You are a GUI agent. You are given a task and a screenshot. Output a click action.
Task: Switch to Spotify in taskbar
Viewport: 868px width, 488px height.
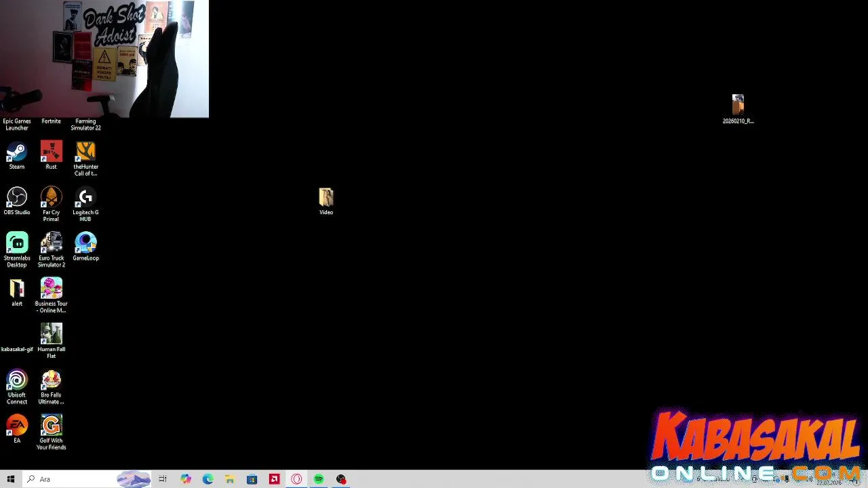(x=319, y=479)
